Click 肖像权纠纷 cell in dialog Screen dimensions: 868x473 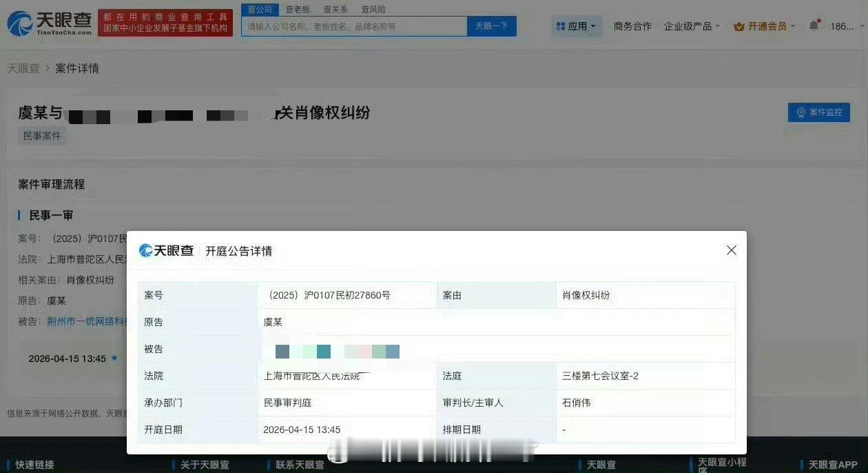coord(586,295)
